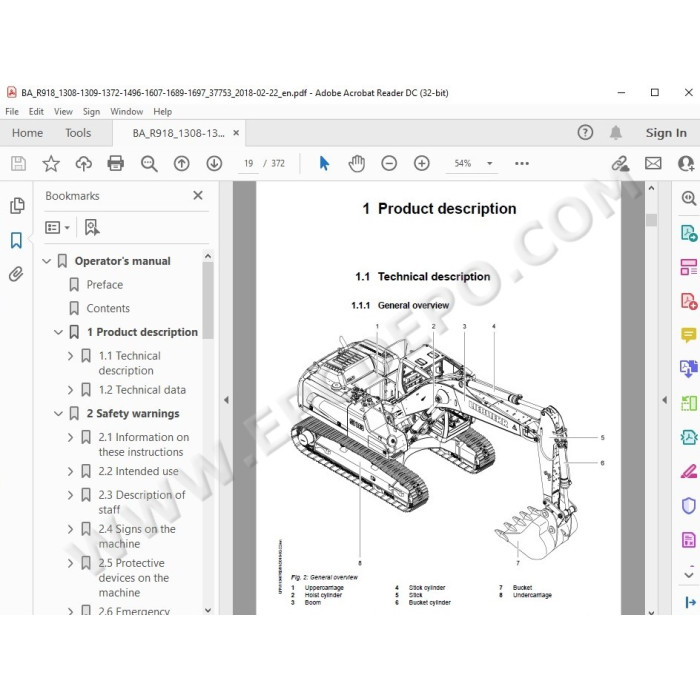
Task: Share a link to the file
Action: coord(620,164)
